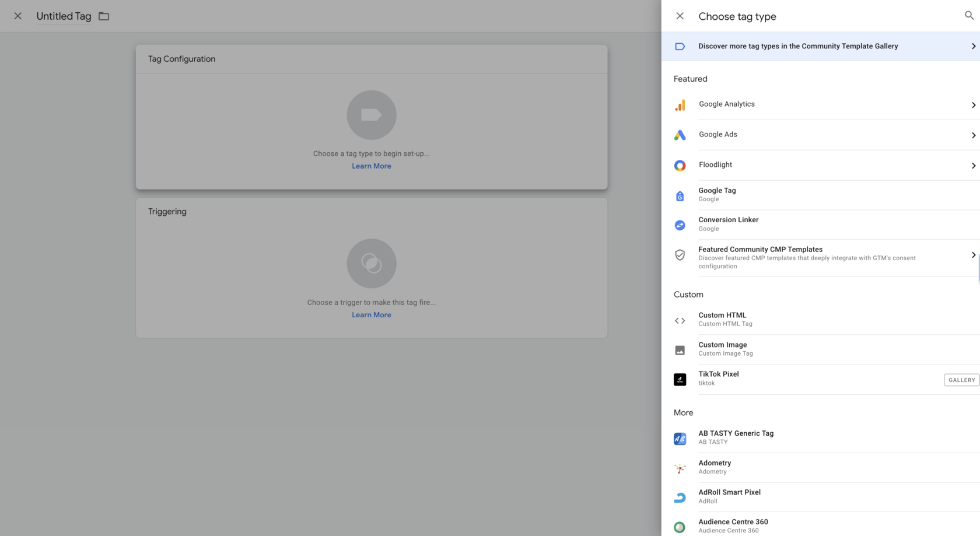Select the Google Analytics label

[727, 104]
